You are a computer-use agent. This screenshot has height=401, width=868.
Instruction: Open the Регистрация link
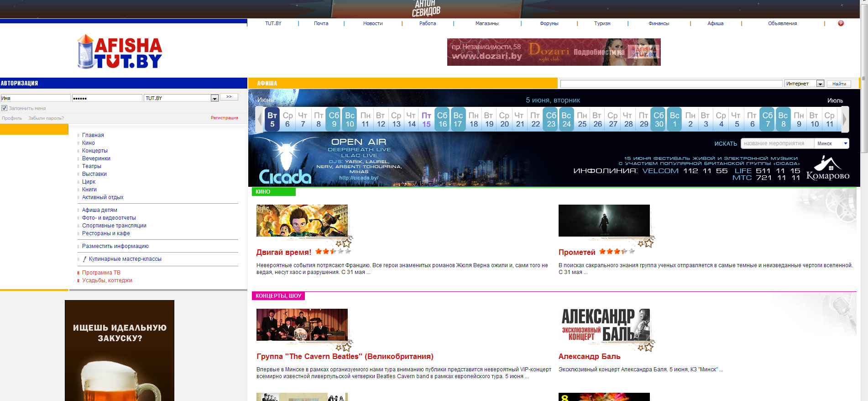(x=225, y=118)
